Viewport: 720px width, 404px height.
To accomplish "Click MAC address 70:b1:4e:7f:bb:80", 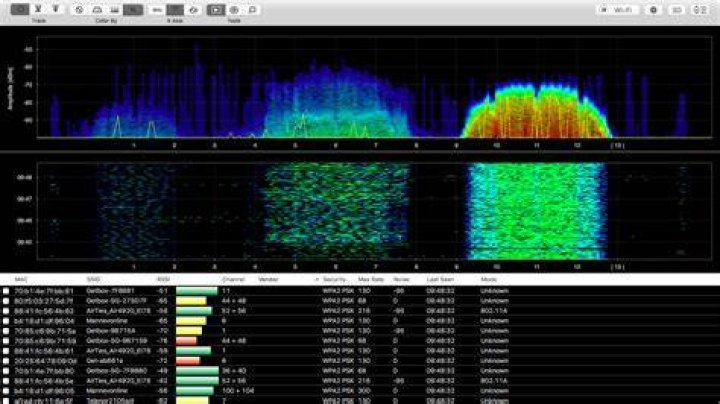I will pyautogui.click(x=44, y=371).
